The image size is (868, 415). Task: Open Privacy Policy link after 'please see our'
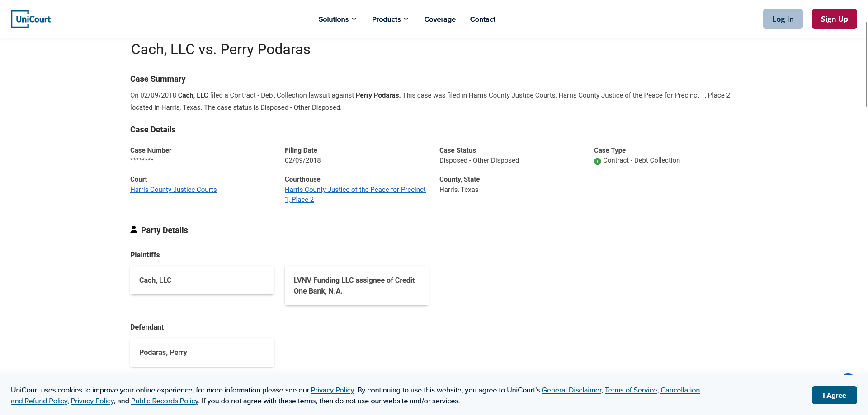332,390
